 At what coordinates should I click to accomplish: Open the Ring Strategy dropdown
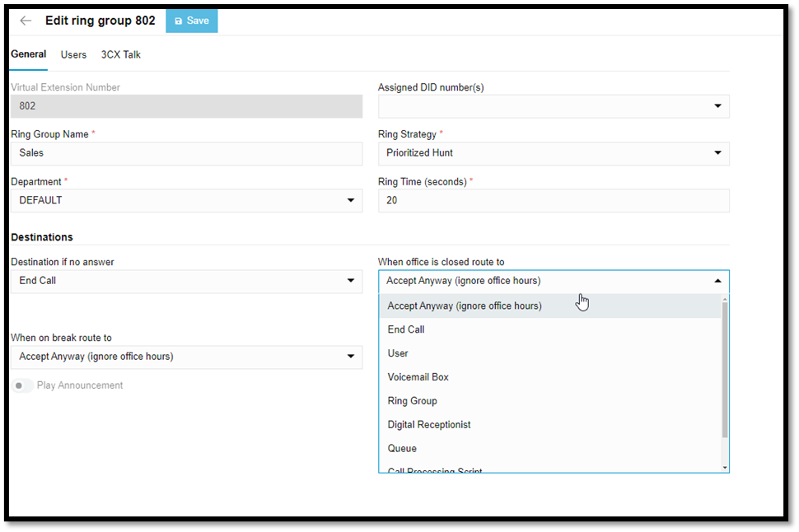[717, 153]
